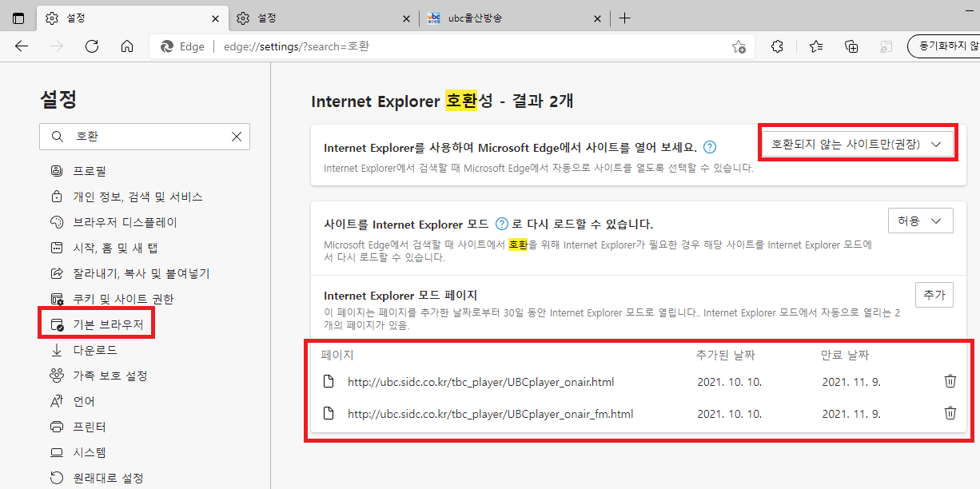
Task: Click the 추가 button
Action: click(934, 295)
